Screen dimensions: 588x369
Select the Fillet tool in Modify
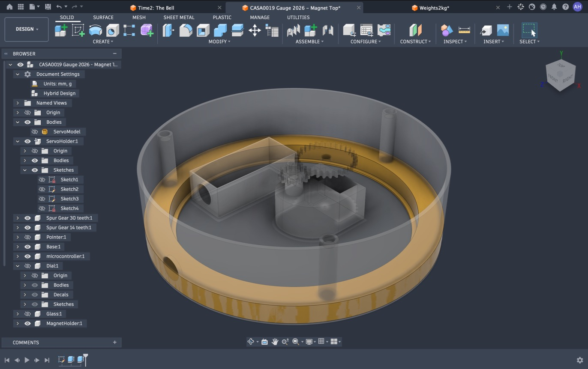[186, 30]
